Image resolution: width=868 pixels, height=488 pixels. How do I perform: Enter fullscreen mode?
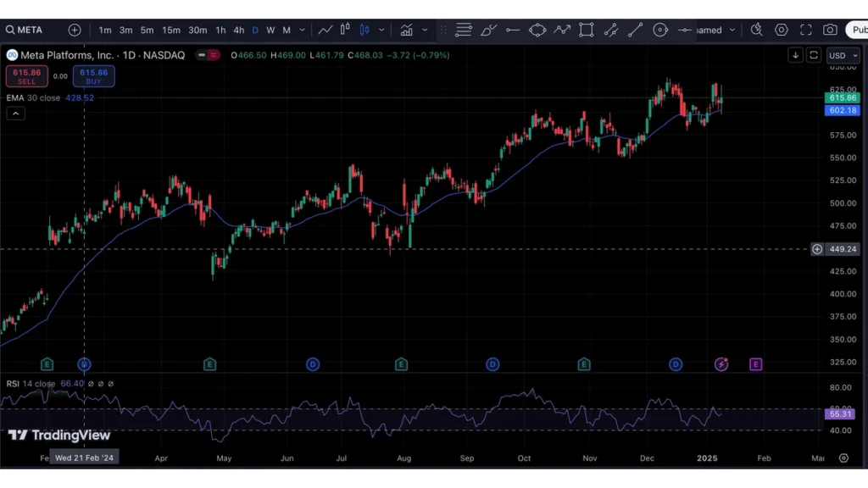[806, 30]
